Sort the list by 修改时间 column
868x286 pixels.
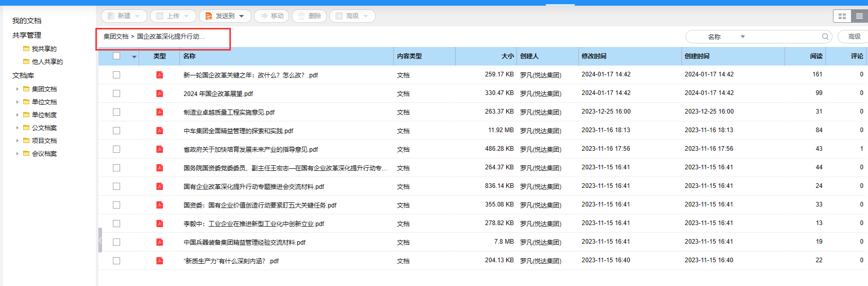pyautogui.click(x=594, y=56)
